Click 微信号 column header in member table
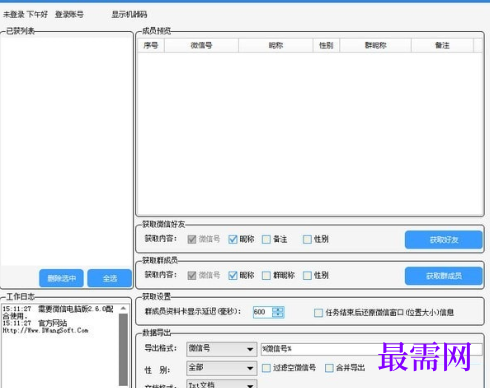This screenshot has height=388, width=490. [x=201, y=45]
